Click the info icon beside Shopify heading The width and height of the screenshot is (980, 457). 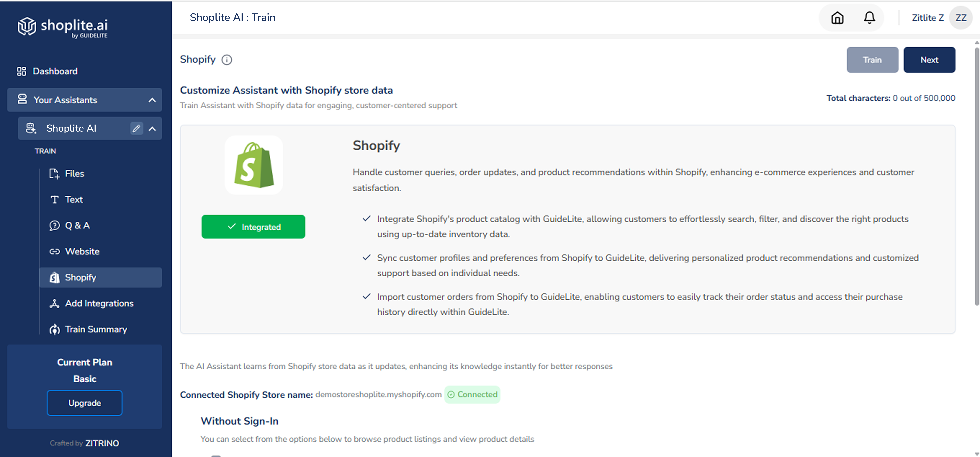[227, 60]
